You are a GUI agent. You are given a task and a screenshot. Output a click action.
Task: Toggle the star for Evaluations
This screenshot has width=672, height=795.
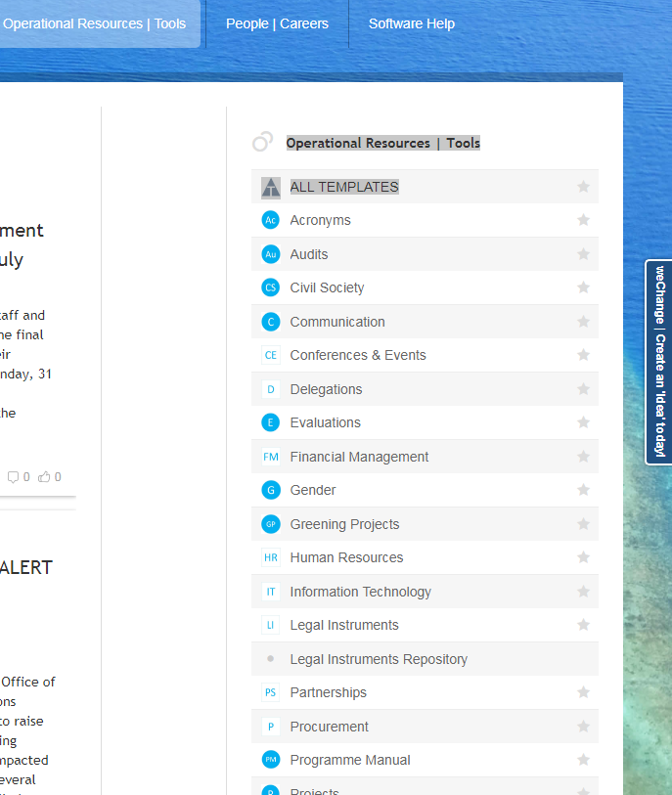(x=583, y=421)
